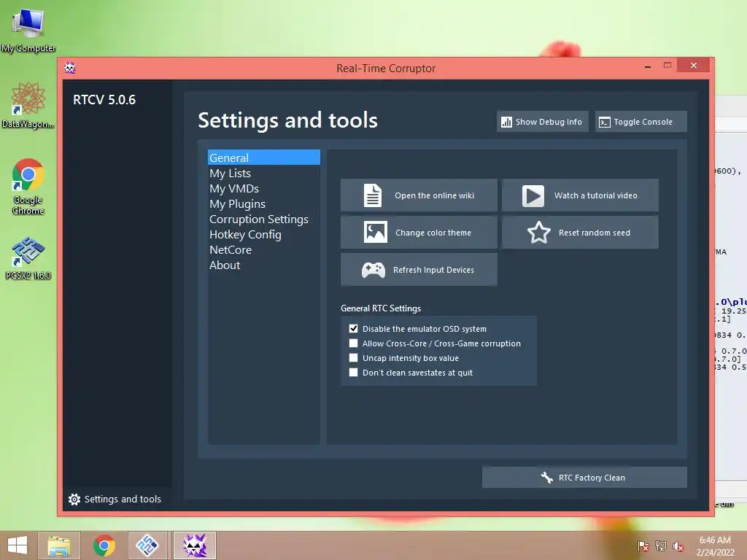This screenshot has height=560, width=747.
Task: Enable Allow Cross-Core / Cross-Game corruption
Action: coord(354,343)
